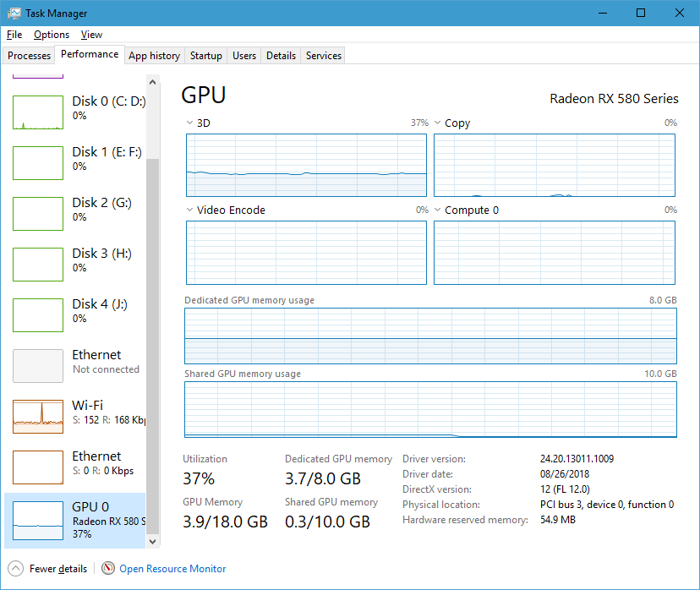Click the Fewer details arrow icon
Screen dimensions: 700x590
(x=15, y=569)
